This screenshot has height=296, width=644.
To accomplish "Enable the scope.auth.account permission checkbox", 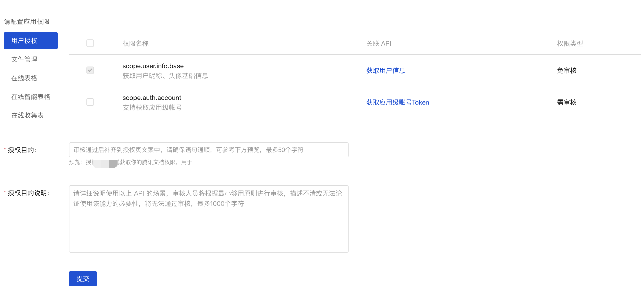I will click(90, 102).
